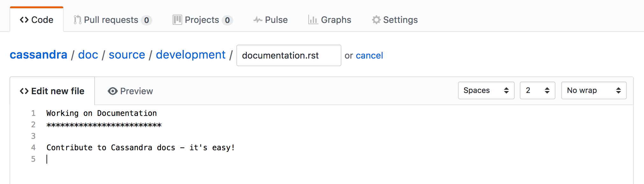Image resolution: width=644 pixels, height=184 pixels.
Task: Click the Pulse activity icon
Action: pos(258,20)
